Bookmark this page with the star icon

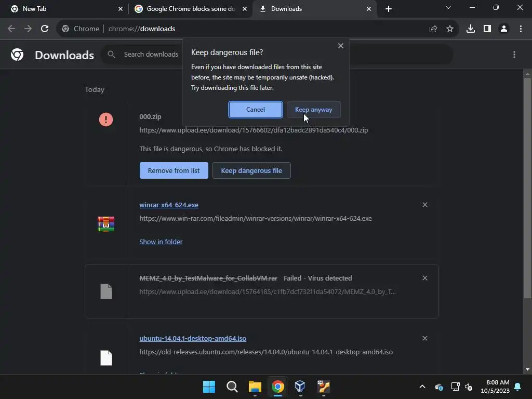450,29
